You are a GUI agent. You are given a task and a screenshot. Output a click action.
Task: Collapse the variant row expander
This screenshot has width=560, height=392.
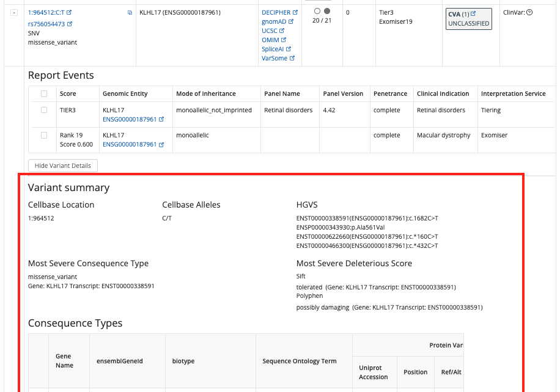point(14,13)
